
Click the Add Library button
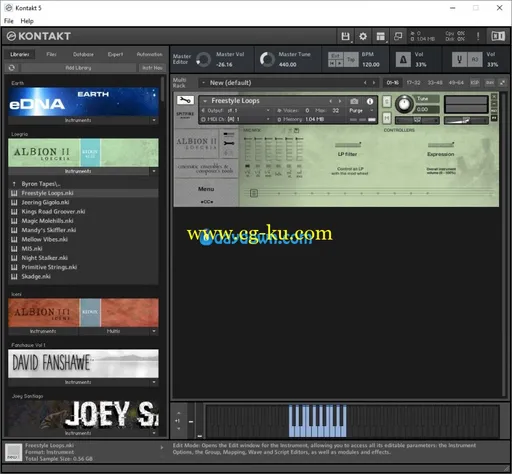tap(78, 68)
